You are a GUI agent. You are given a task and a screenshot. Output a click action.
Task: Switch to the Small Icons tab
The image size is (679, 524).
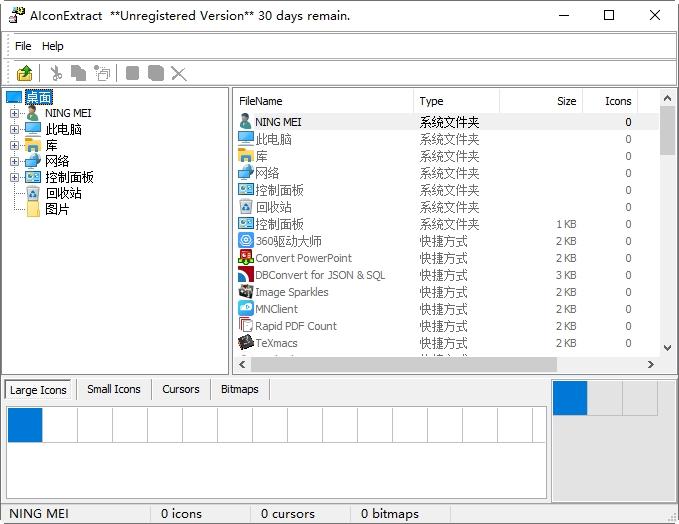click(113, 389)
